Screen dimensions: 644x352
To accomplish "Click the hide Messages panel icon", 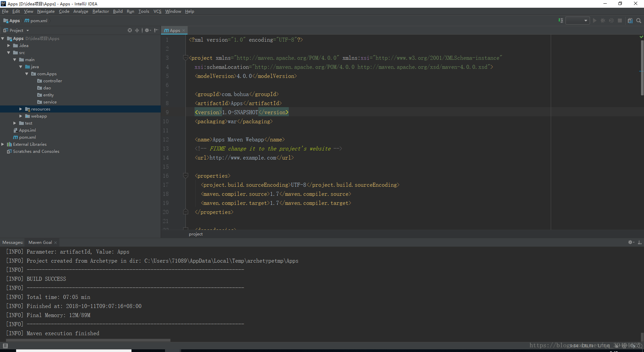I will coord(640,242).
